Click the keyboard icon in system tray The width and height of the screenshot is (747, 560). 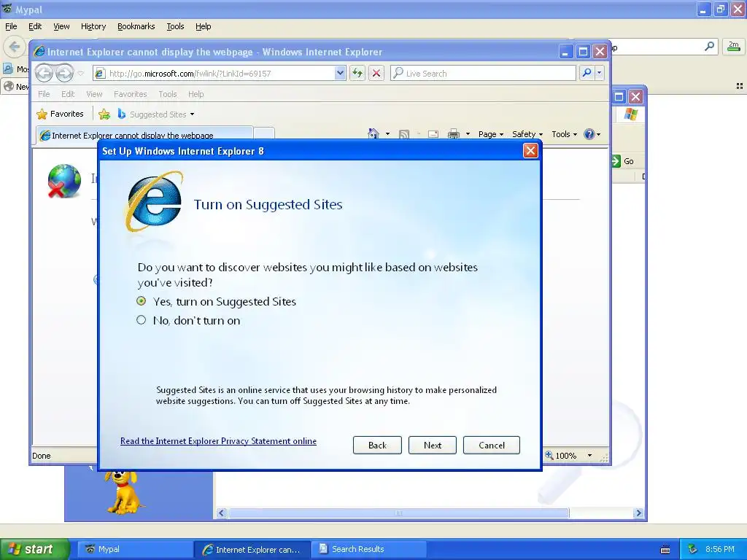tap(665, 550)
